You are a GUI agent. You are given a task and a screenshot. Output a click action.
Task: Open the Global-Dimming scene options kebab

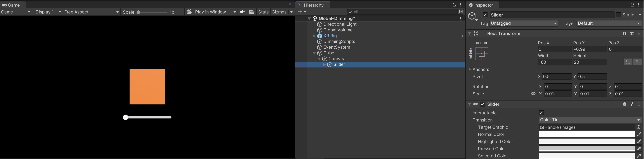(x=461, y=18)
